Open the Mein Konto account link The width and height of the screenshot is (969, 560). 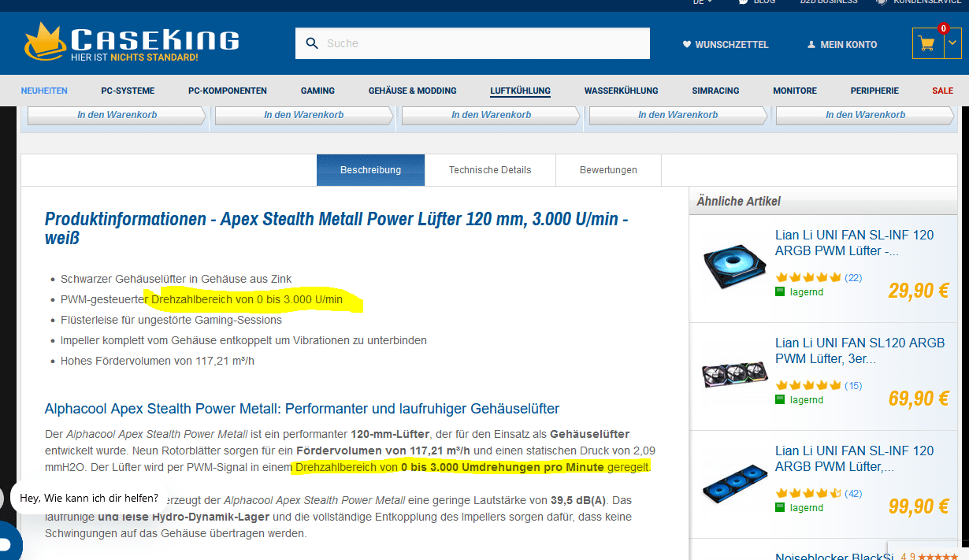842,45
